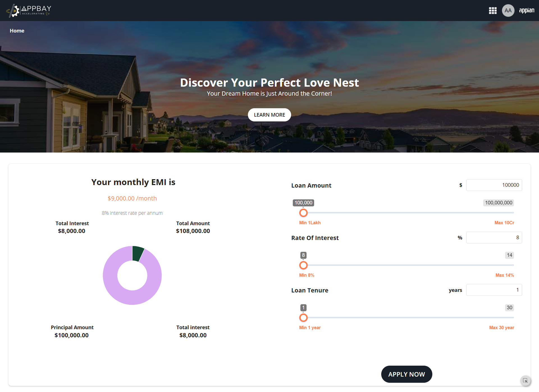The height and width of the screenshot is (392, 539).
Task: Open the AA user avatar menu
Action: [508, 11]
